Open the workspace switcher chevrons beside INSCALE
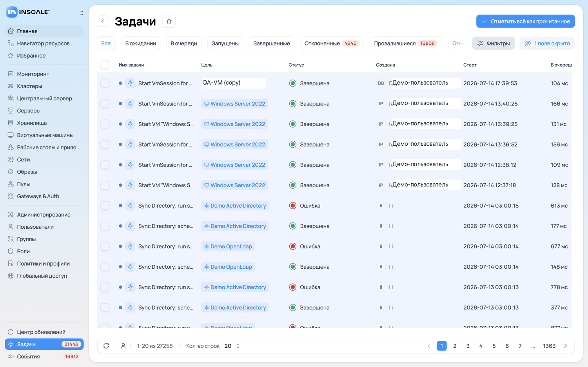Image resolution: width=588 pixels, height=367 pixels. tap(82, 13)
